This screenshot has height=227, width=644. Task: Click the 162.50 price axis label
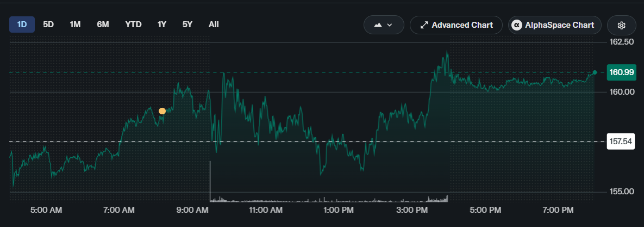(622, 42)
